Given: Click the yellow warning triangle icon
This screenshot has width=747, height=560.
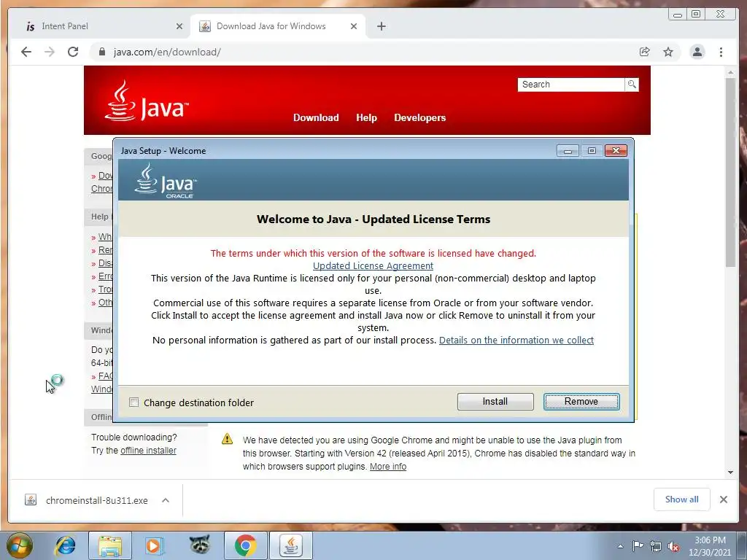Looking at the screenshot, I should 228,439.
